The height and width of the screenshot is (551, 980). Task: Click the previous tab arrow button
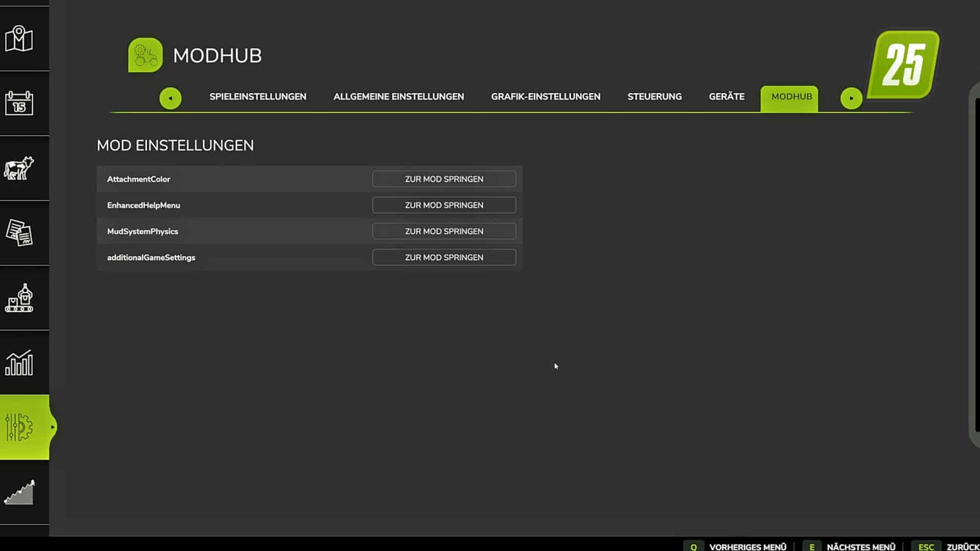(170, 98)
